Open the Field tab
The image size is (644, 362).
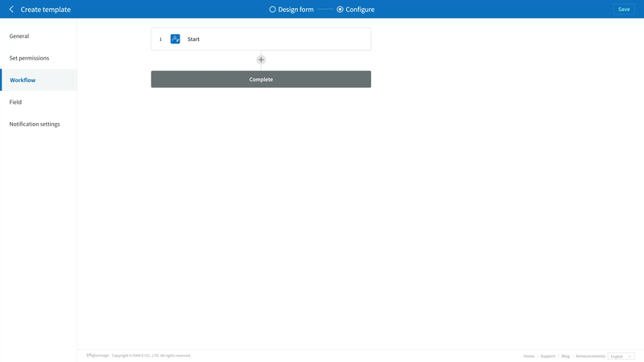[38, 102]
